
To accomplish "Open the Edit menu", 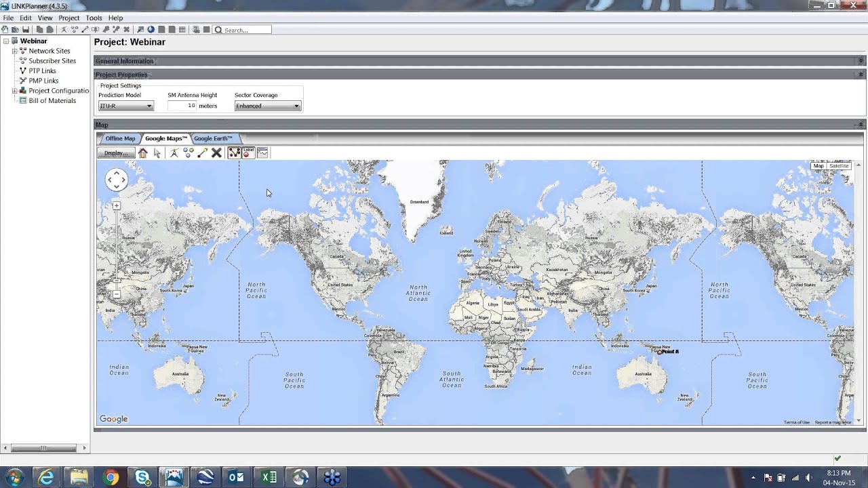I will [x=26, y=18].
